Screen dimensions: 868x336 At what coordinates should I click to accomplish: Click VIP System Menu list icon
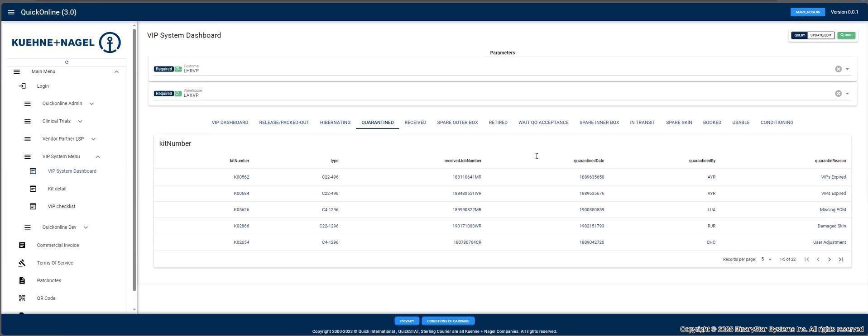pos(28,156)
